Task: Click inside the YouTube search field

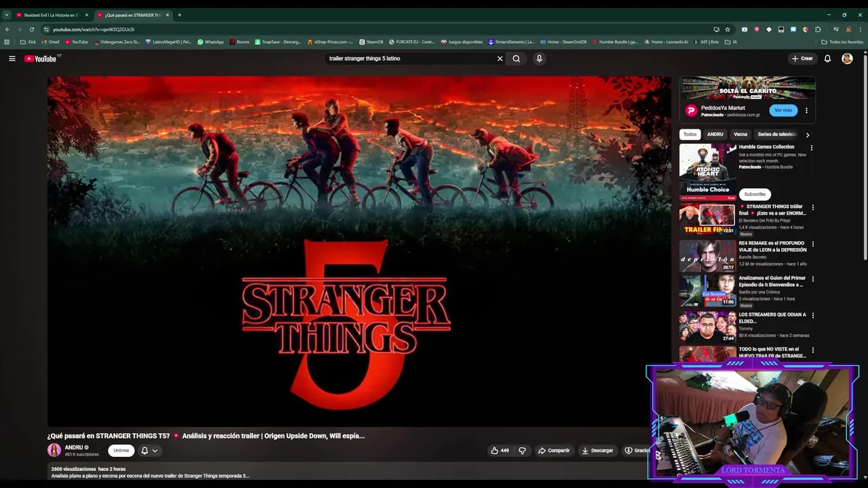Action: click(410, 58)
